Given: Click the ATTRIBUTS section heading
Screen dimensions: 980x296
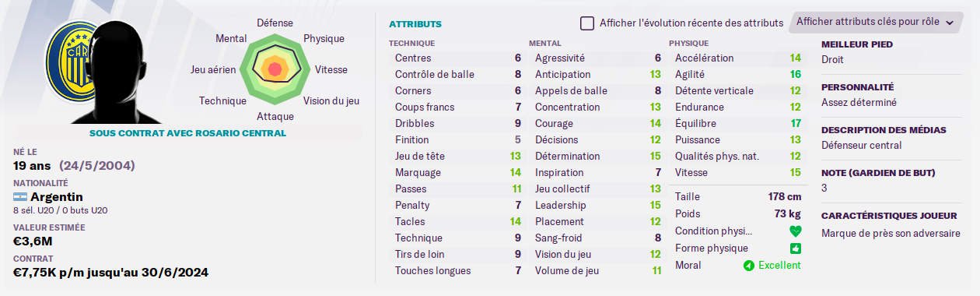Looking at the screenshot, I should click(x=415, y=24).
